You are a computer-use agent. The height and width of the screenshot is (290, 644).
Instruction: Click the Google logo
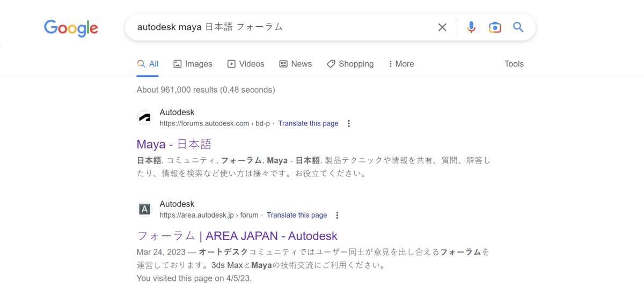[x=71, y=28]
